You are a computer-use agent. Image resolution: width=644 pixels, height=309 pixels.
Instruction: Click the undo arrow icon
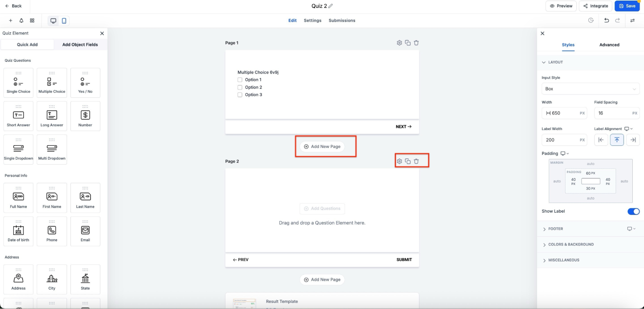click(606, 20)
